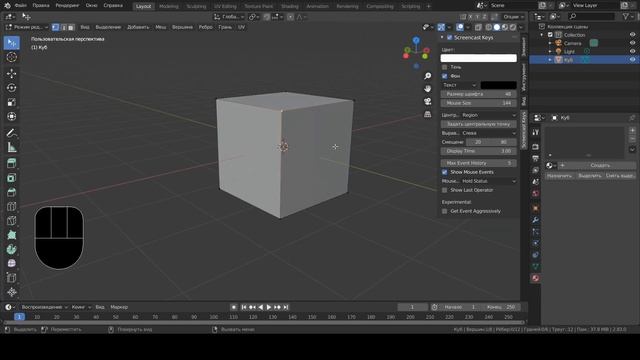Viewport: 640px width, 360px height.
Task: Hide the Camera object via eye icon
Action: pos(632,43)
